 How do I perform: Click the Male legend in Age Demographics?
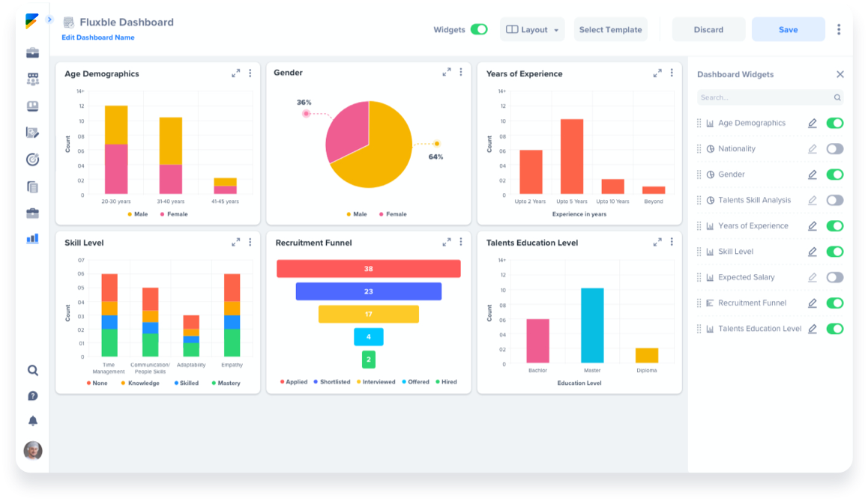pos(138,214)
